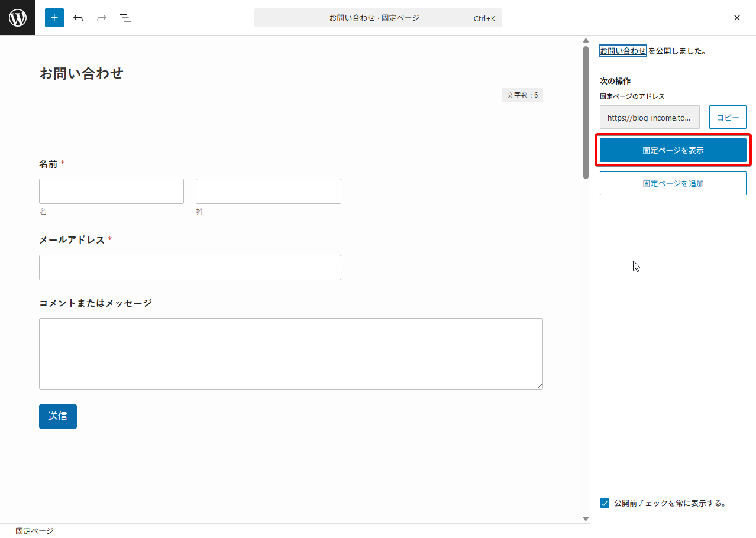Click the editor vertical scrollbar thumb
This screenshot has height=538, width=756.
coord(586,112)
